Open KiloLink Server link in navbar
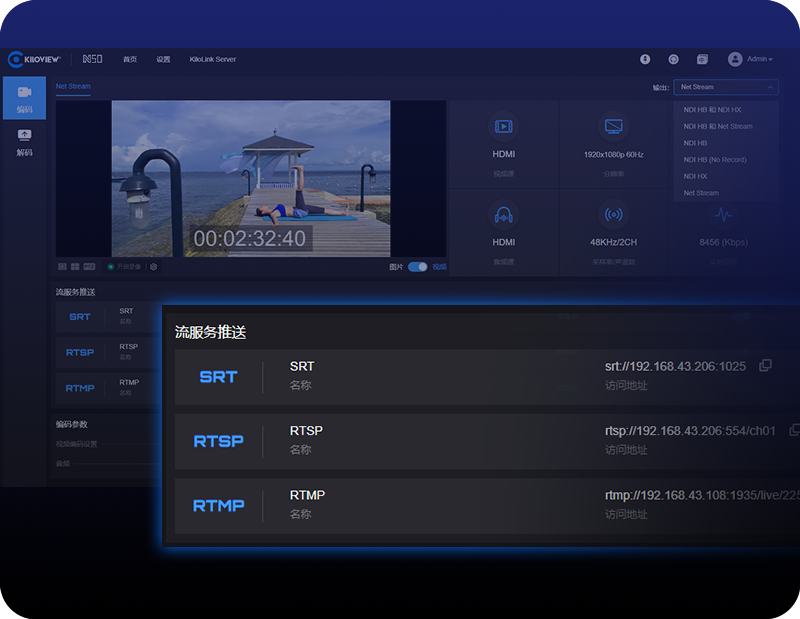Image resolution: width=800 pixels, height=619 pixels. coord(212,59)
